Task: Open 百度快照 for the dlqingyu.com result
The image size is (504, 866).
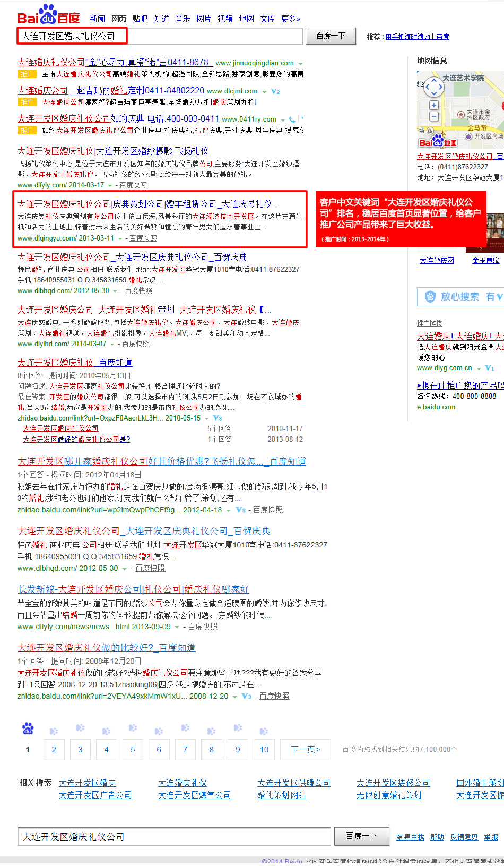Action: 143,238
